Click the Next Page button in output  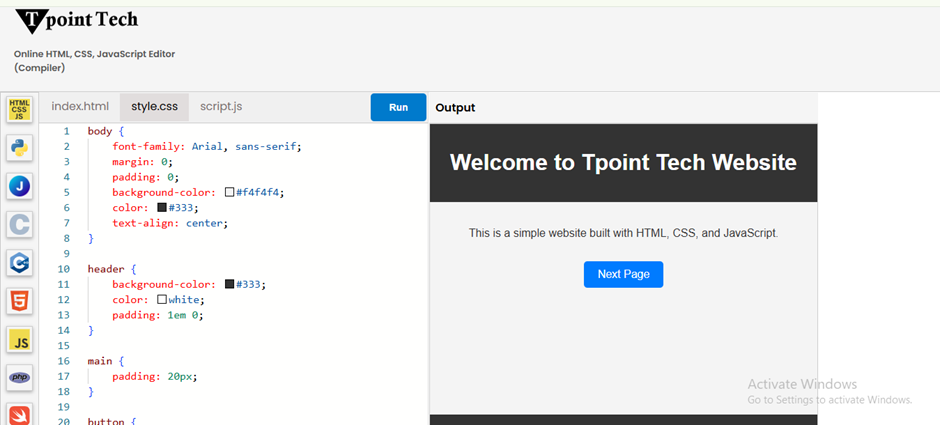click(x=623, y=275)
